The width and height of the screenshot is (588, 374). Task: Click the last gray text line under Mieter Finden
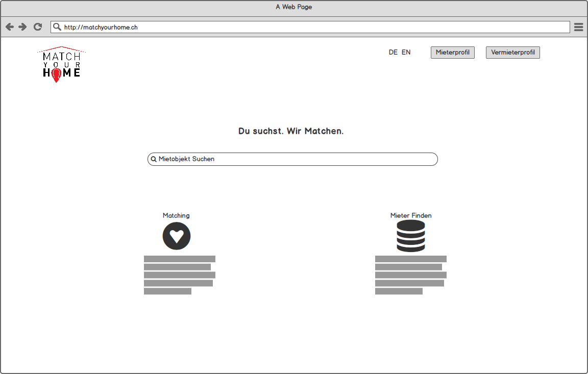(x=398, y=291)
